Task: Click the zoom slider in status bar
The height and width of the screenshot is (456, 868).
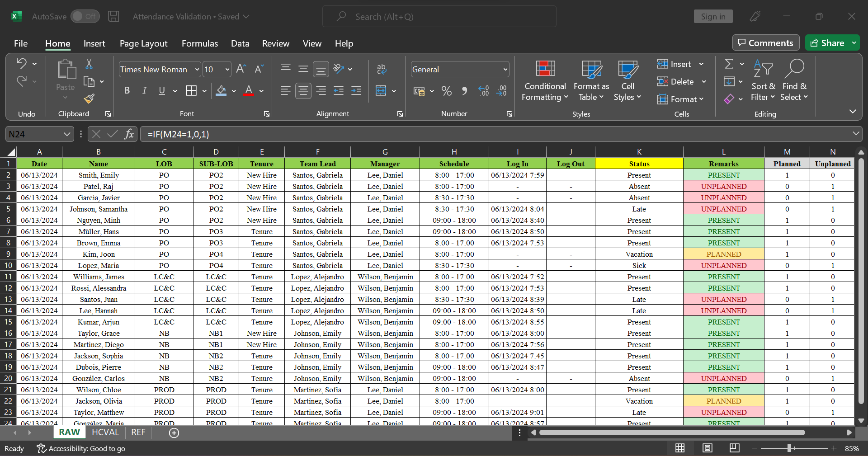Action: pos(789,448)
